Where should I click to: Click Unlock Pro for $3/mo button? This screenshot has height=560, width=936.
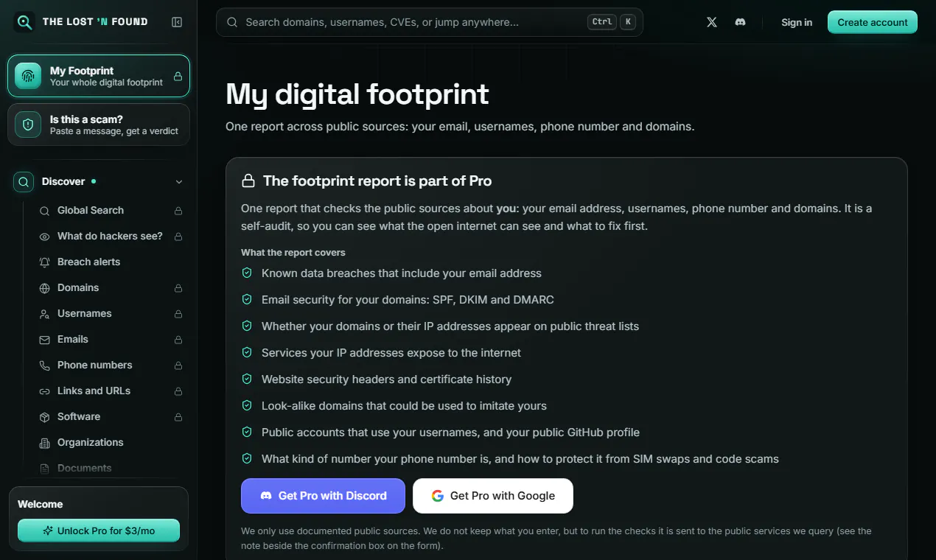99,531
